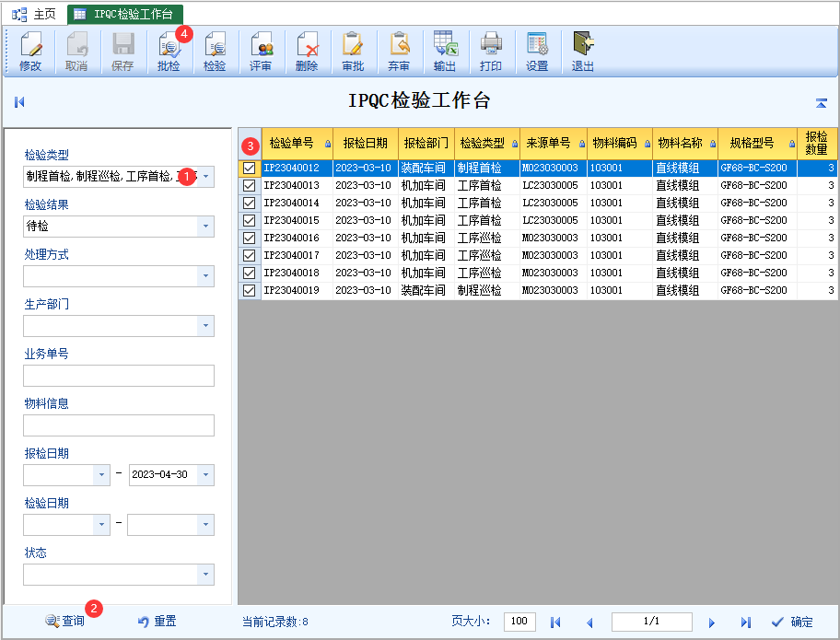Click the 查询 query button
The image size is (840, 640).
coord(65,622)
